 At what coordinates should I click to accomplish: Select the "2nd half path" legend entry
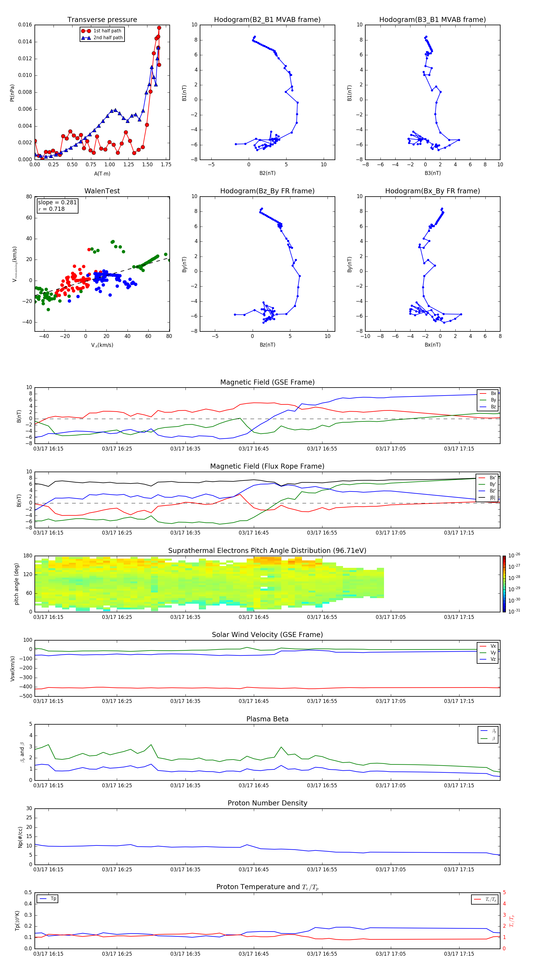(x=102, y=38)
